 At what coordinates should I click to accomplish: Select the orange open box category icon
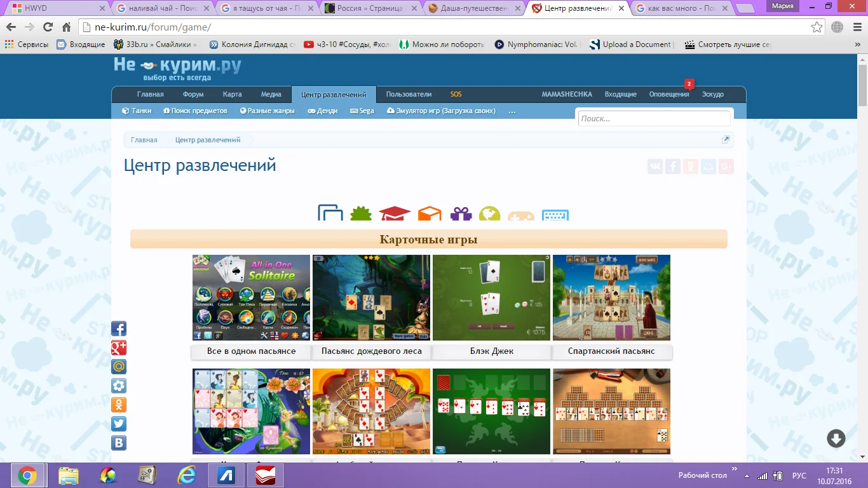tap(430, 213)
